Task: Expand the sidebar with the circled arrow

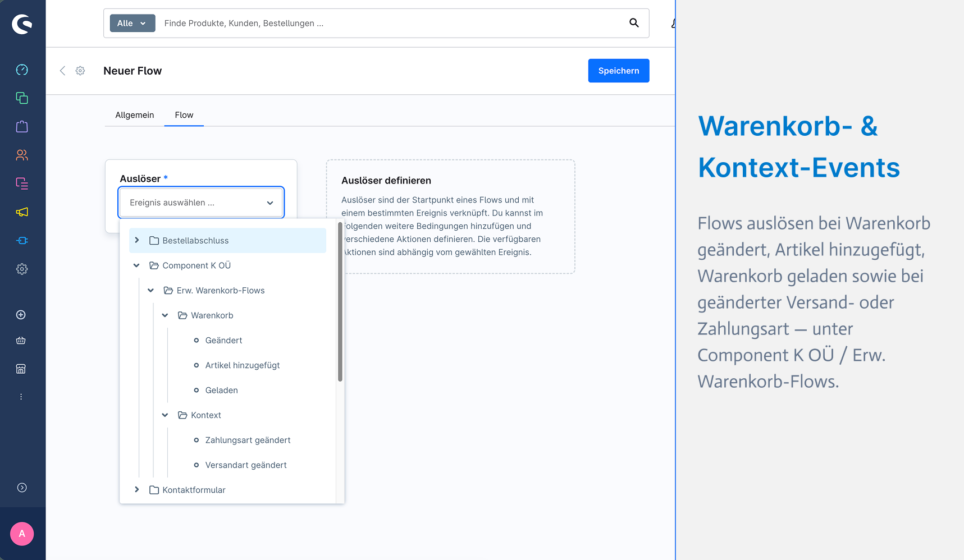Action: pos(22,488)
